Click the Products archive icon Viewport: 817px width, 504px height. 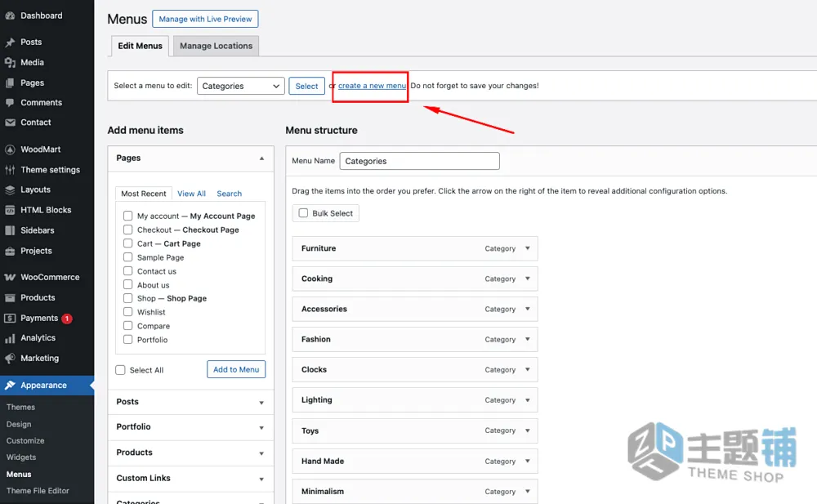tap(10, 297)
